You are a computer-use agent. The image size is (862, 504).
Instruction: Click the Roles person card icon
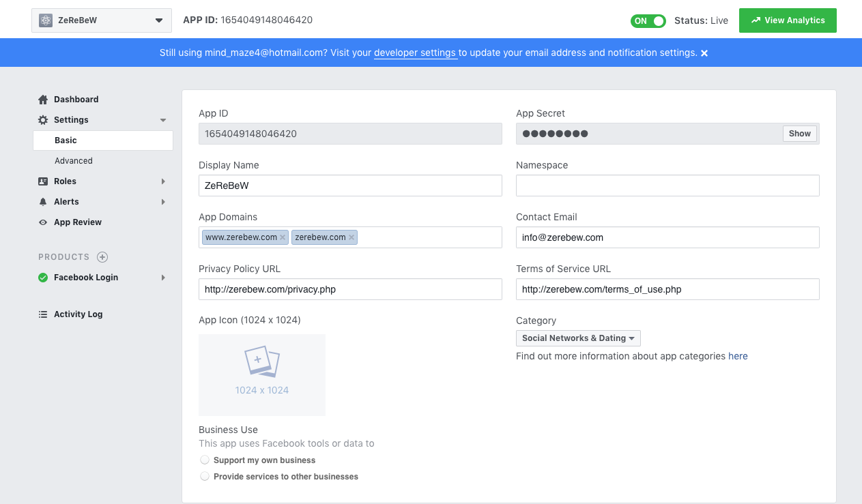point(43,181)
